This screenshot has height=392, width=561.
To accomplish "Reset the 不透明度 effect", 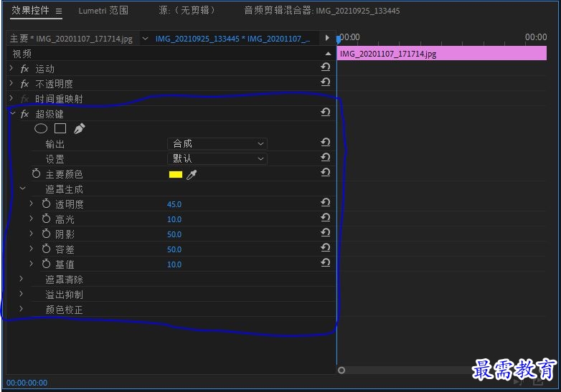I will pos(325,82).
